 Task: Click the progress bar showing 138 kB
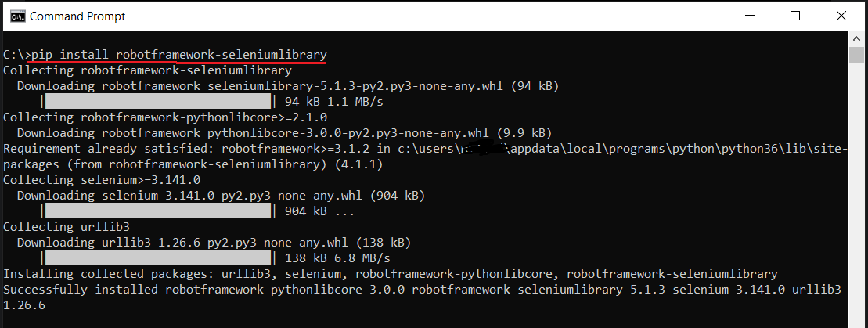pyautogui.click(x=158, y=258)
